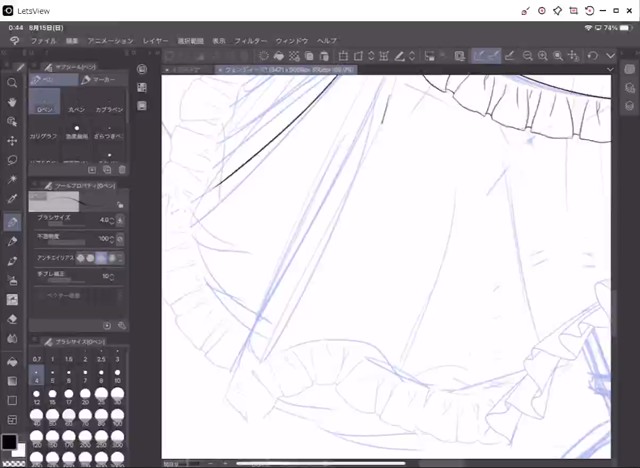Delete sub tool with trash icon

[x=122, y=169]
